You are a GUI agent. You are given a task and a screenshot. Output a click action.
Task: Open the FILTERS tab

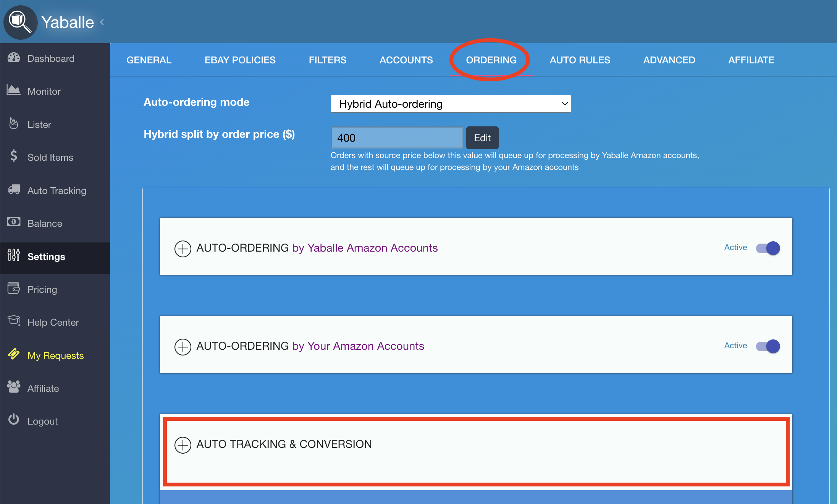coord(328,60)
